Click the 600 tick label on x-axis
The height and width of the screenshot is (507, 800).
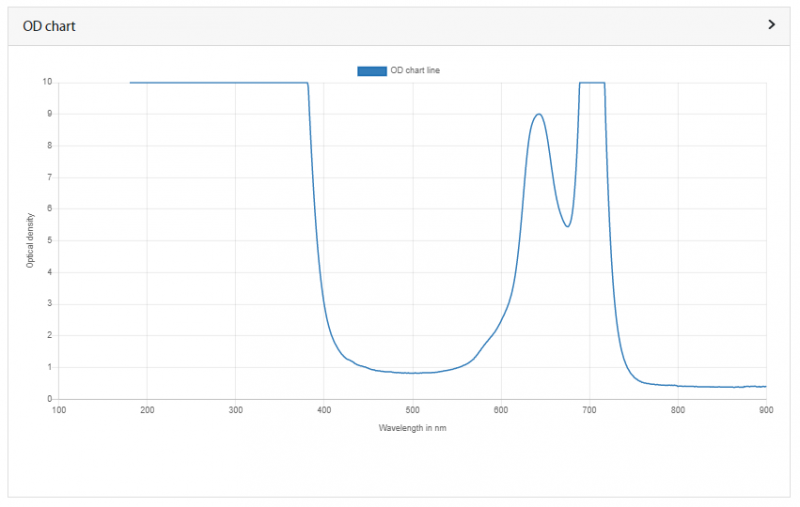[x=501, y=409]
